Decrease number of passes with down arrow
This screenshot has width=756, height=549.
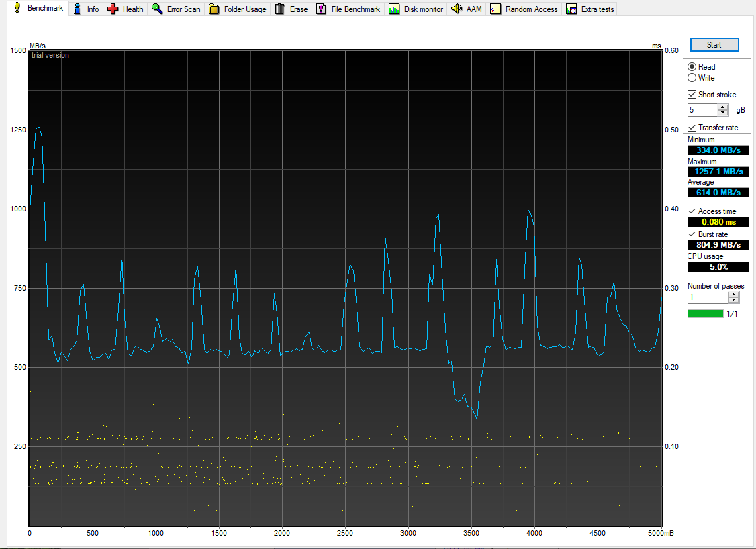(x=734, y=300)
